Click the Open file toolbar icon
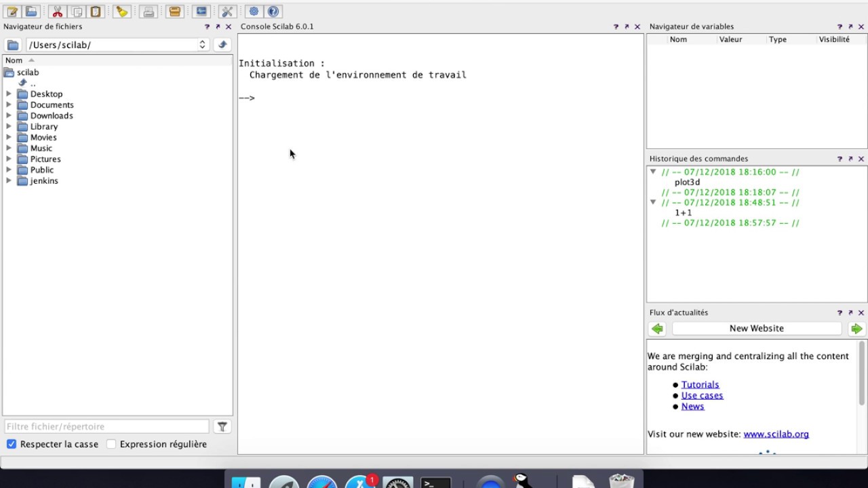The width and height of the screenshot is (868, 488). point(31,12)
